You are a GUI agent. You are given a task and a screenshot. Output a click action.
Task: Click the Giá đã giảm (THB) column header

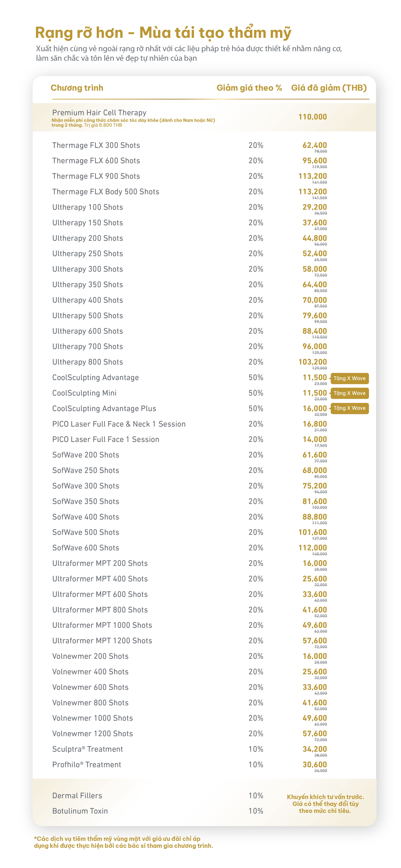point(329,88)
